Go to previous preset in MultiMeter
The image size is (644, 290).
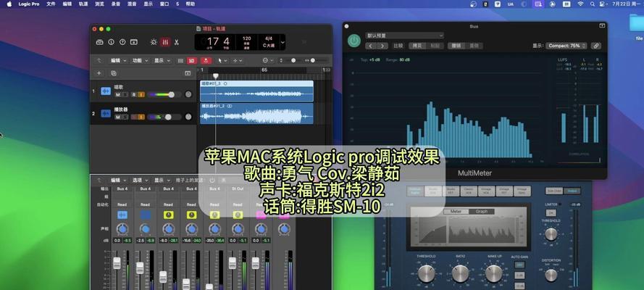click(x=371, y=46)
